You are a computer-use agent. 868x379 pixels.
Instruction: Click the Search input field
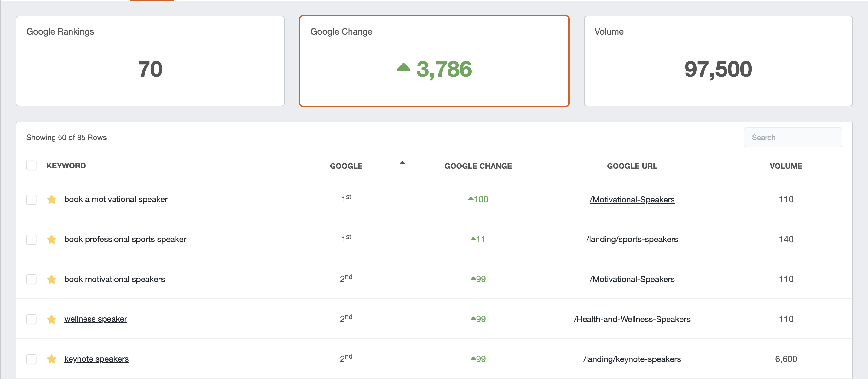793,137
